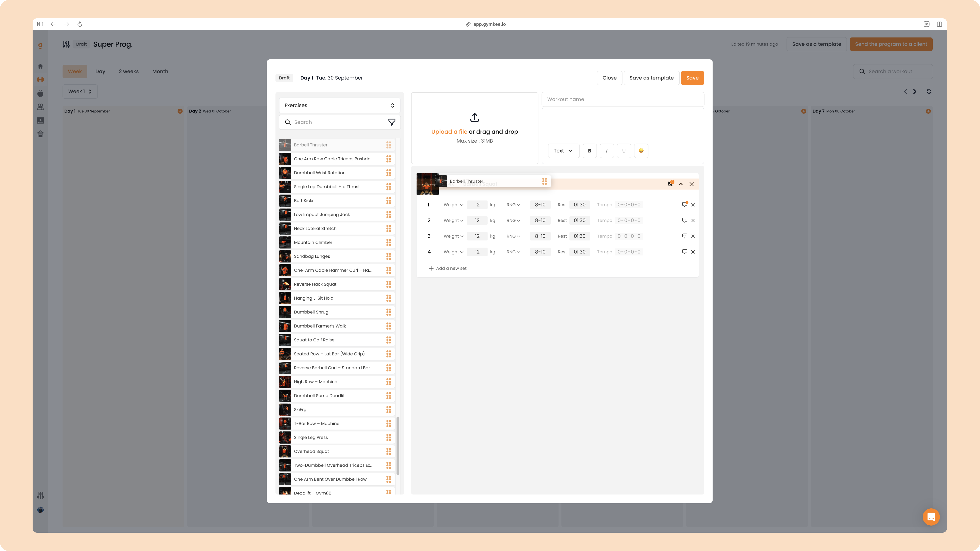Click the exercise Search field
Image resolution: width=980 pixels, height=551 pixels.
(x=339, y=122)
